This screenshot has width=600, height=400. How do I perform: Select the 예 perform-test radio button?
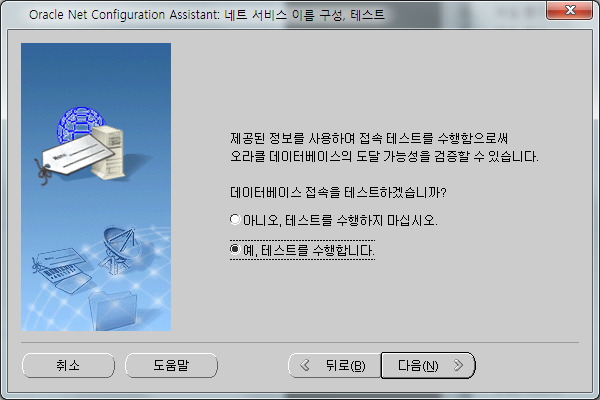click(x=235, y=250)
